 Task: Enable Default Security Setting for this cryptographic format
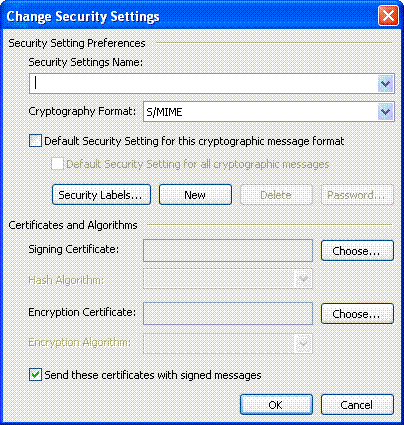pyautogui.click(x=35, y=141)
